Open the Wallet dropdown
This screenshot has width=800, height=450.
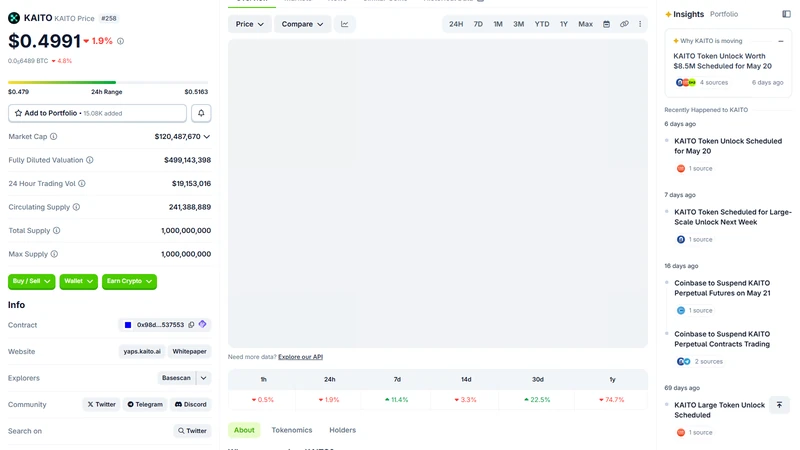(x=79, y=281)
